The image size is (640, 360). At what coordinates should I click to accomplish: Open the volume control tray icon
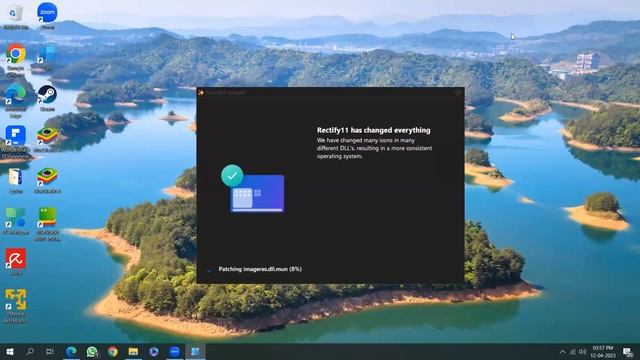[582, 352]
